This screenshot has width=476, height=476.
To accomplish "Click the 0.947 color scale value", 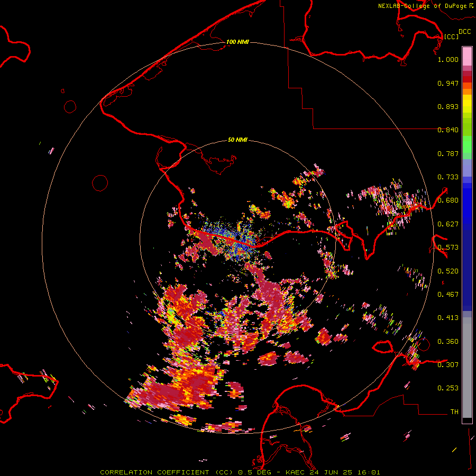I will pos(448,83).
